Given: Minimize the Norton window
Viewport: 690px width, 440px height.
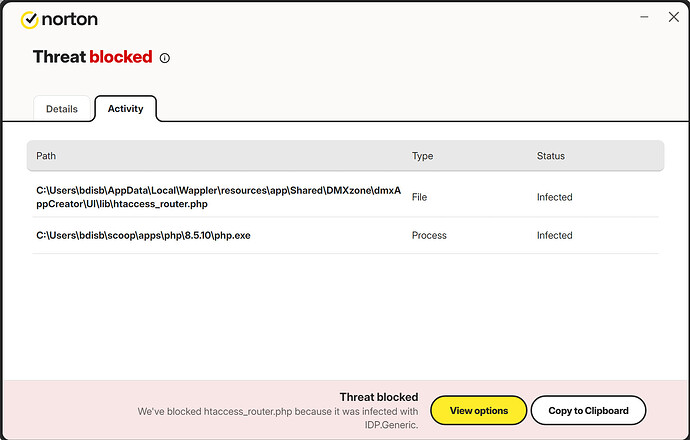Looking at the screenshot, I should tap(644, 17).
